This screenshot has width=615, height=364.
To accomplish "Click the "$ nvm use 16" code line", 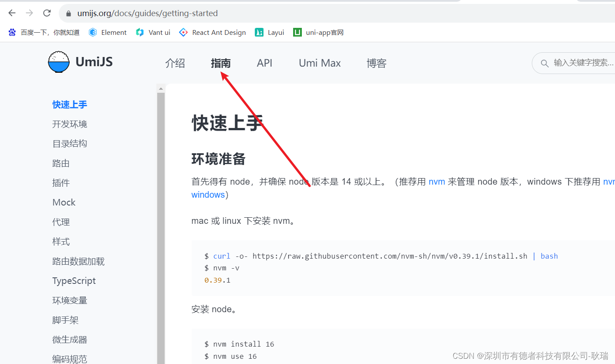I will tap(230, 356).
